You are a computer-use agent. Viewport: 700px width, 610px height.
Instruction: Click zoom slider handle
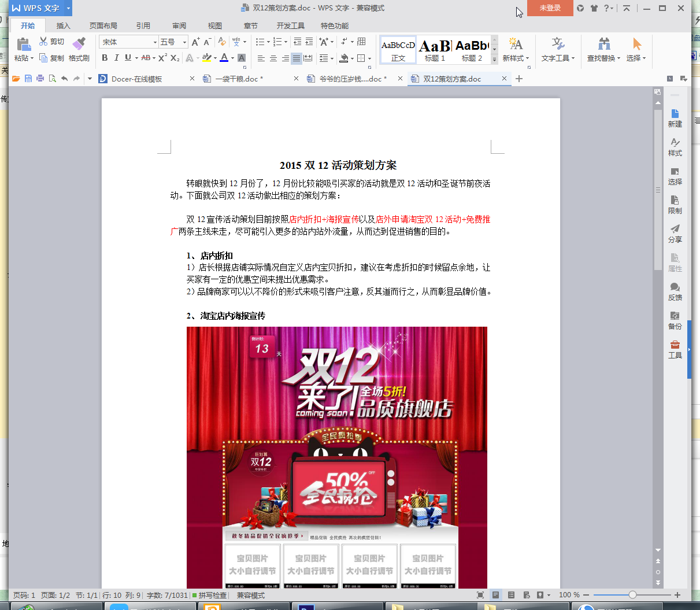pyautogui.click(x=632, y=595)
